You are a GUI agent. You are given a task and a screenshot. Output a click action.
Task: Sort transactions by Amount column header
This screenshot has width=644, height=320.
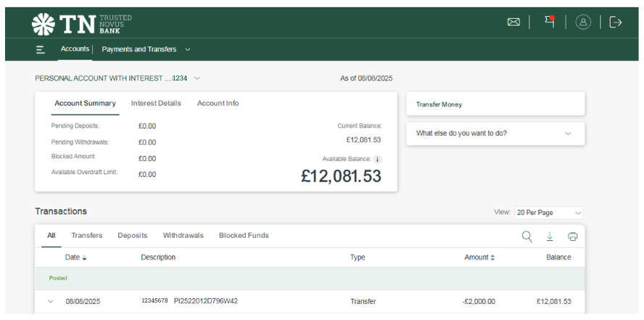(x=479, y=258)
